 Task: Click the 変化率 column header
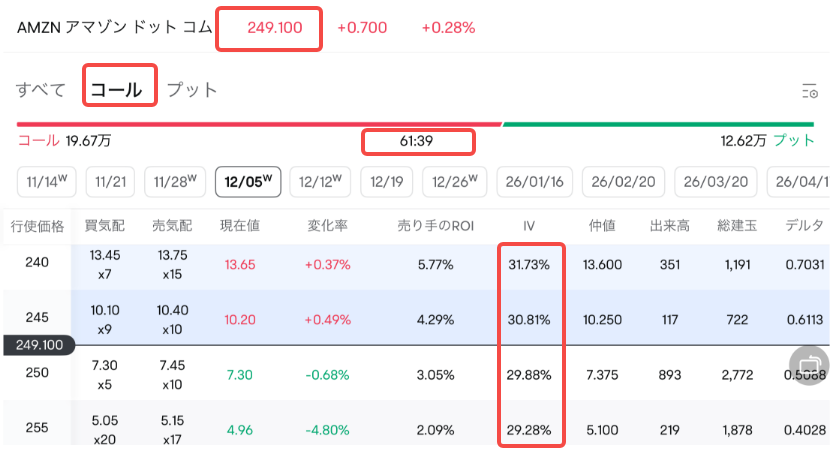[328, 226]
